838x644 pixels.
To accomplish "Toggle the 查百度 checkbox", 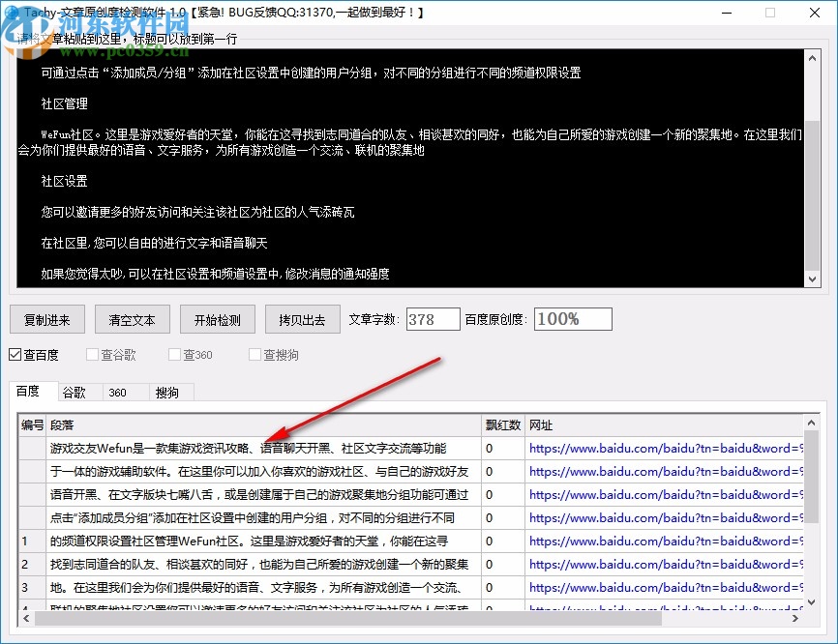I will pyautogui.click(x=15, y=355).
